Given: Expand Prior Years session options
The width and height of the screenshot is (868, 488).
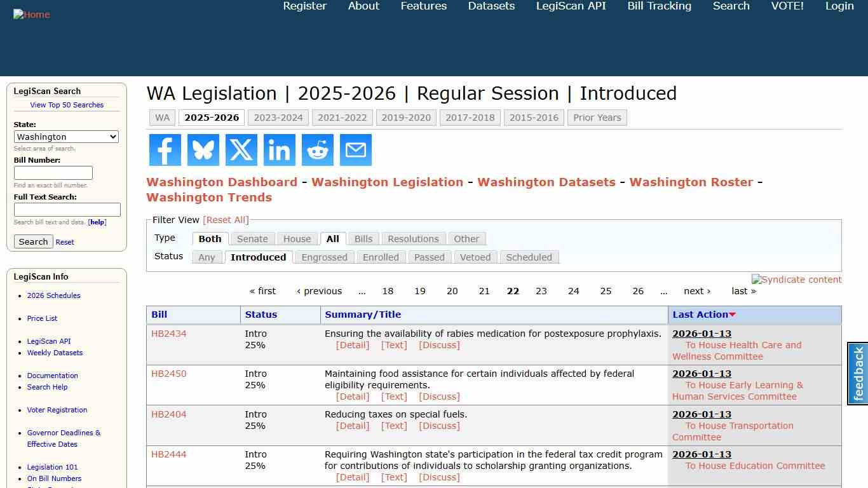Looking at the screenshot, I should click(597, 117).
